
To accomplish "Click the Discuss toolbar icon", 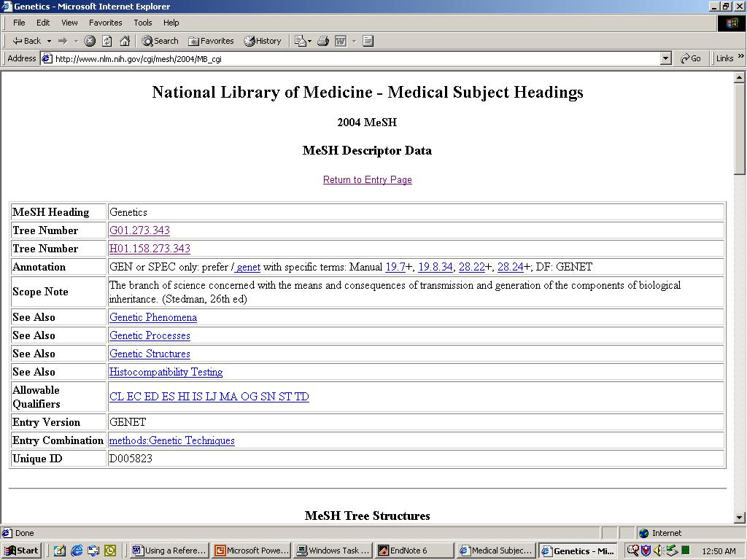I will tap(368, 41).
